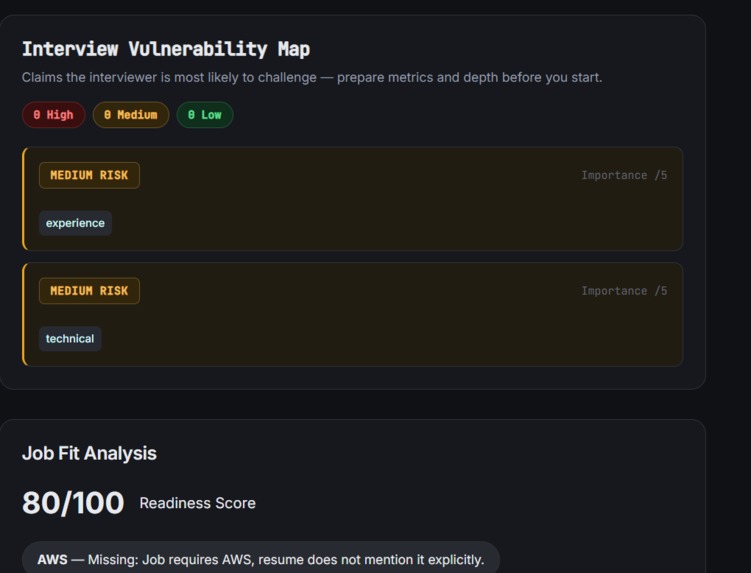The width and height of the screenshot is (751, 573).
Task: Click the 'Interview Vulnerability Map' heading
Action: tap(166, 49)
